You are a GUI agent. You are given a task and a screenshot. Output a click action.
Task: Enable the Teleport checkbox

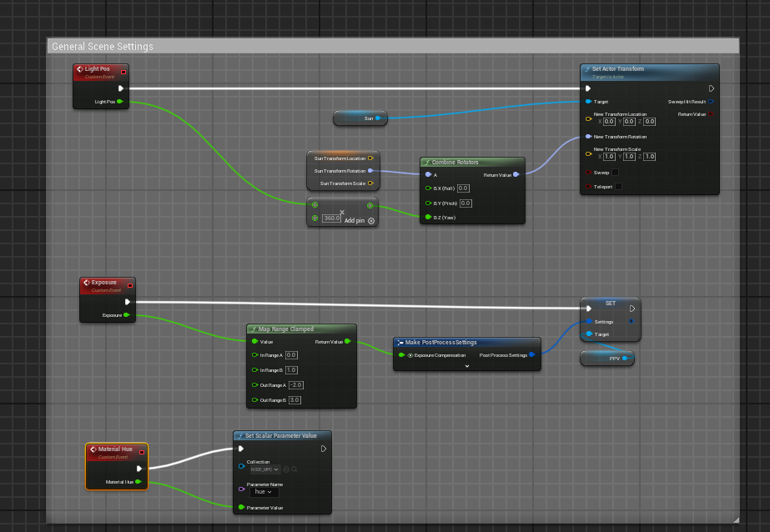pyautogui.click(x=618, y=187)
